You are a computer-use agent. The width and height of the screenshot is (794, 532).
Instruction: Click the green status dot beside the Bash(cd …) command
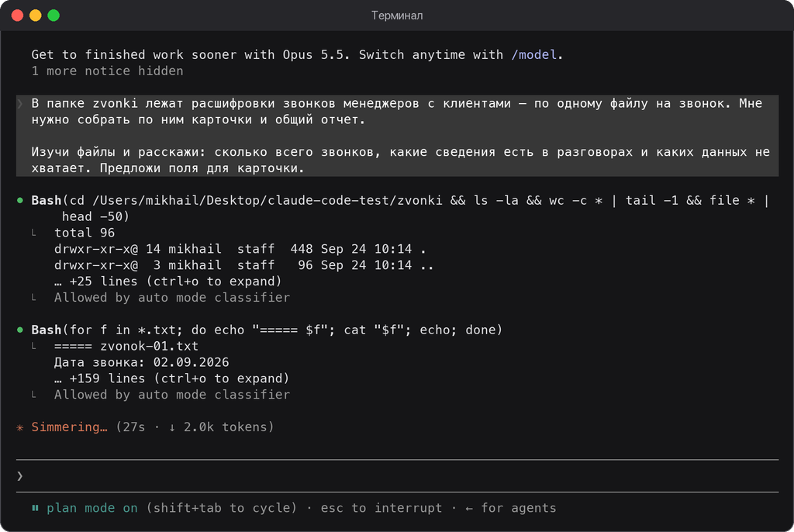coord(20,200)
